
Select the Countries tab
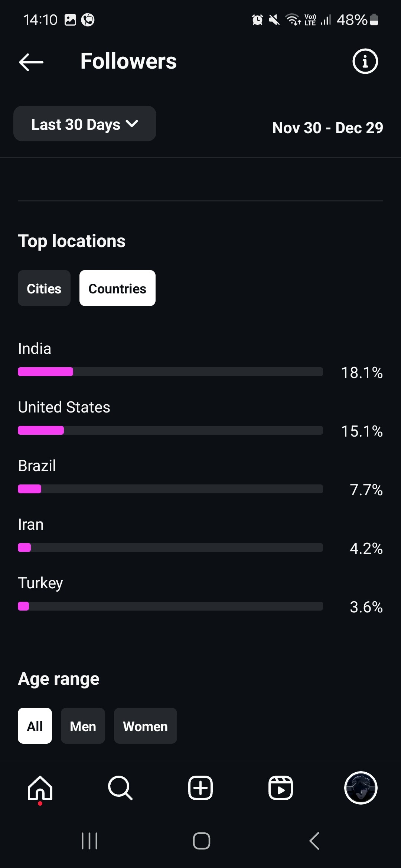point(117,288)
